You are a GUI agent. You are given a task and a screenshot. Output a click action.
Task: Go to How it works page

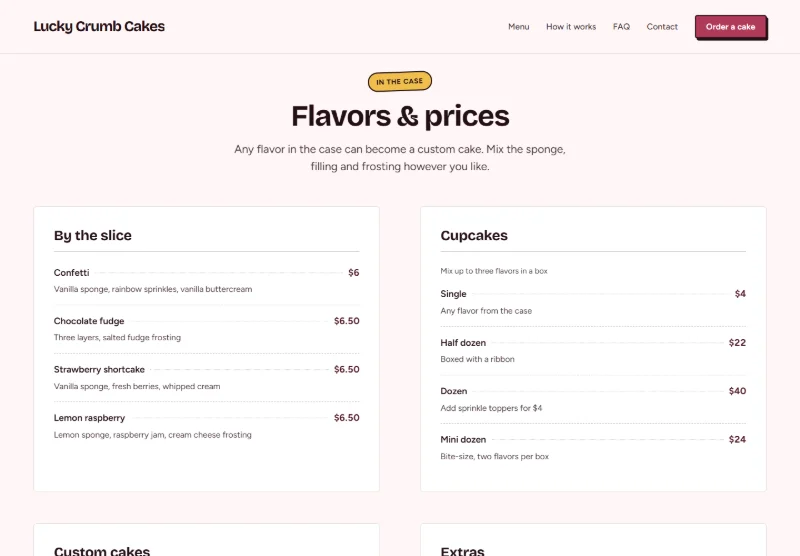click(571, 27)
